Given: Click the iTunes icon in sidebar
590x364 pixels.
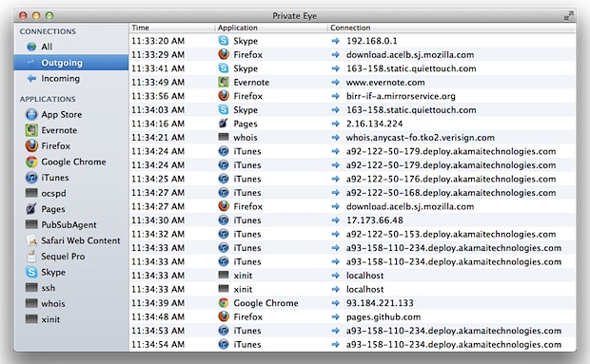Looking at the screenshot, I should coord(31,178).
